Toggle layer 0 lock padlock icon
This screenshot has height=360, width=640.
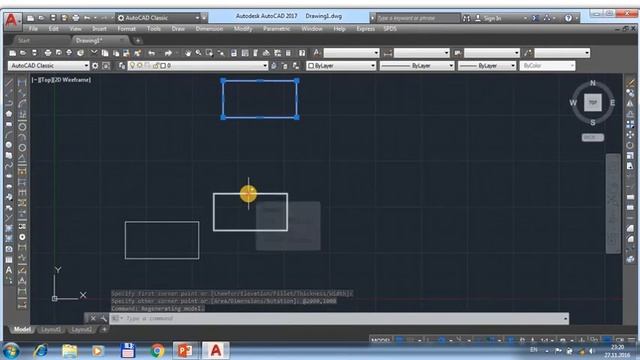pos(156,66)
